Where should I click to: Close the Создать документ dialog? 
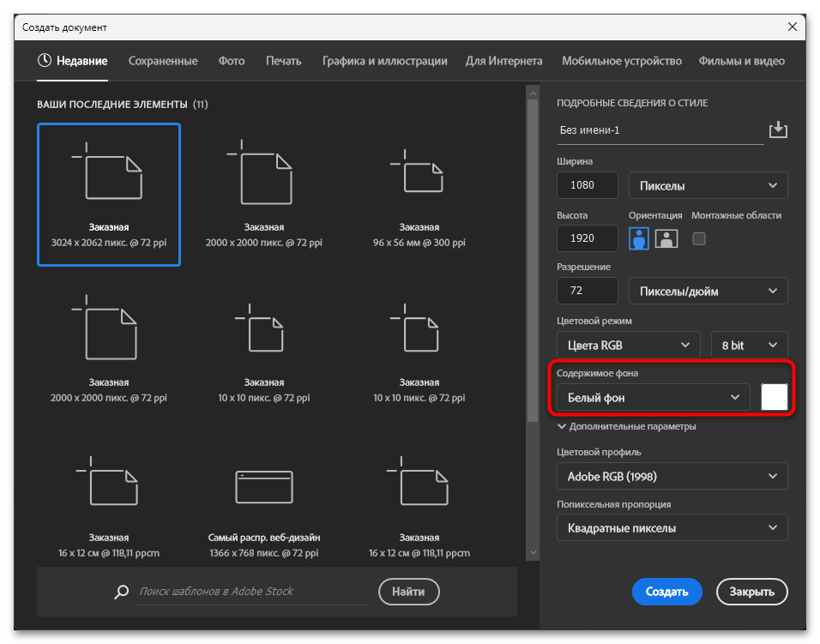793,27
